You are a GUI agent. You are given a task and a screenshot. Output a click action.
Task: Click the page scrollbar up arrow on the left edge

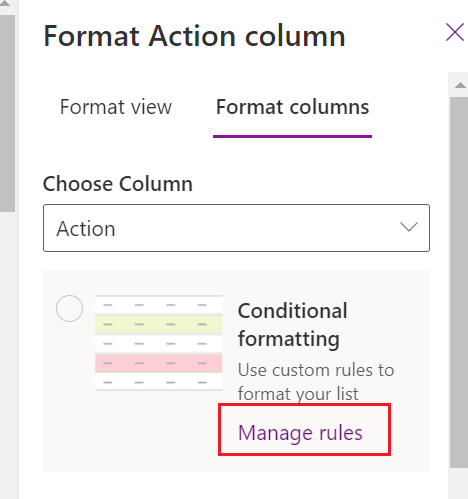[5, 3]
